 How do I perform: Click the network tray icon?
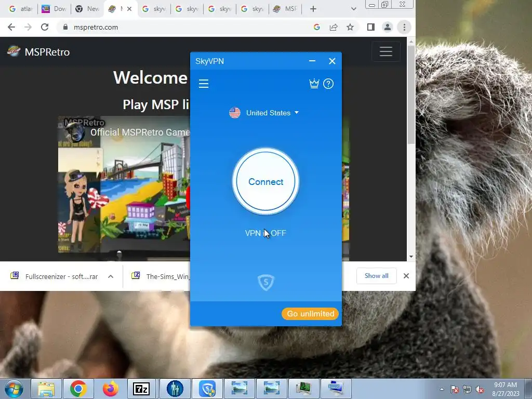click(467, 390)
